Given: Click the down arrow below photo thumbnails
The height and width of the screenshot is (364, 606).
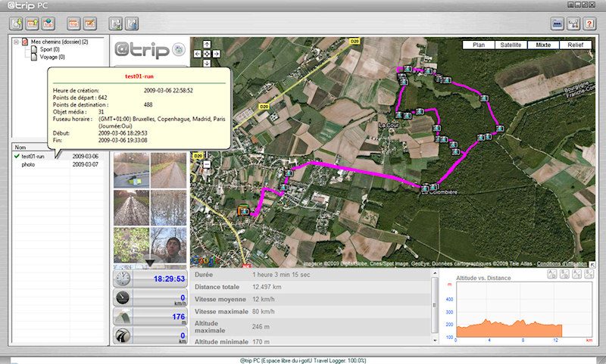Looking at the screenshot, I should (x=150, y=263).
